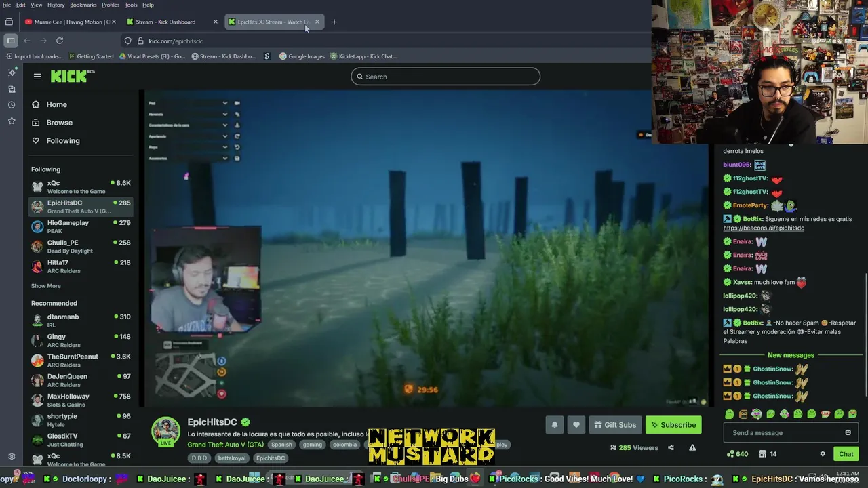The width and height of the screenshot is (868, 488).
Task: Click the Subscribe button
Action: (x=673, y=425)
